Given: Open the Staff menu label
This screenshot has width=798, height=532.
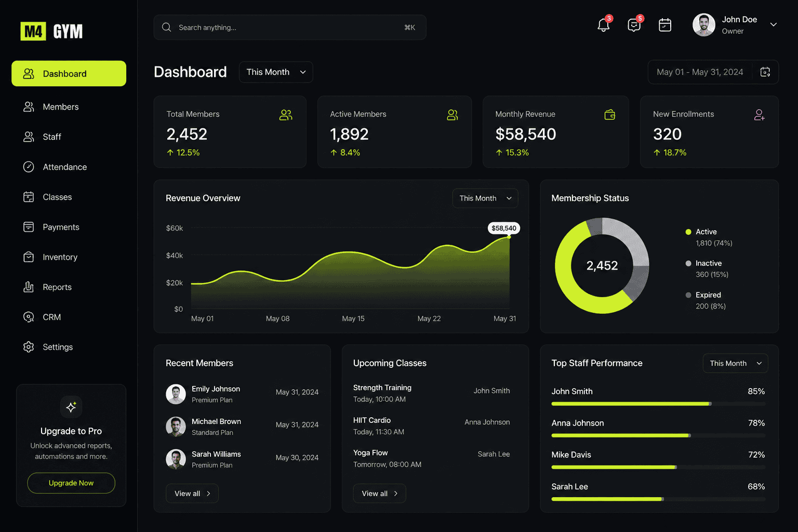Looking at the screenshot, I should (52, 137).
